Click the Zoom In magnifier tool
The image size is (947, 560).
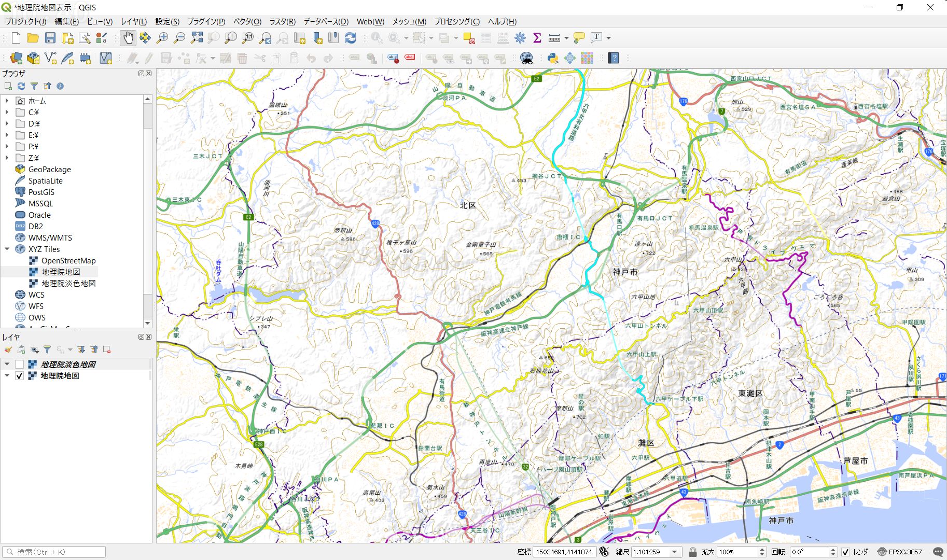click(162, 38)
